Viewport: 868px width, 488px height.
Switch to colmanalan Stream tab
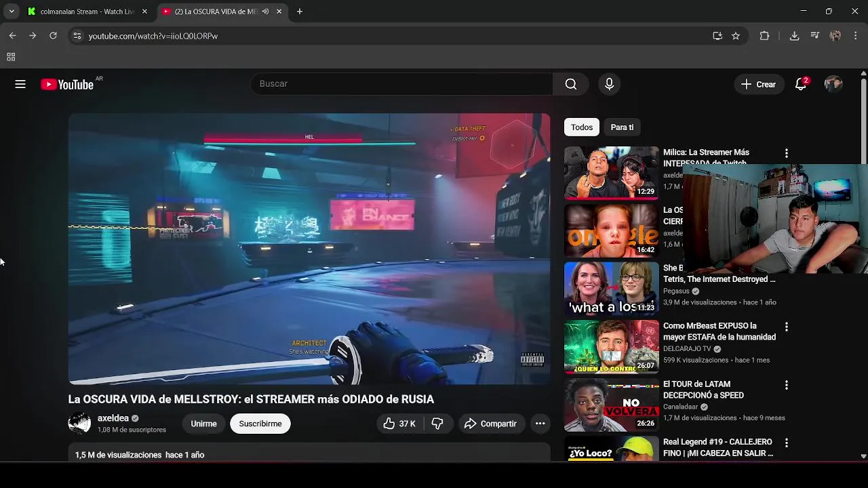click(87, 12)
